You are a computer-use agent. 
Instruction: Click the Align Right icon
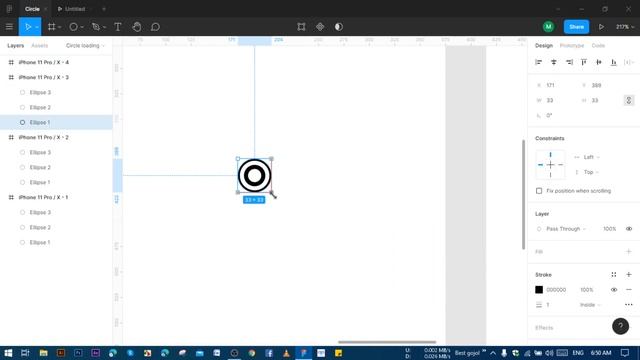coord(569,62)
